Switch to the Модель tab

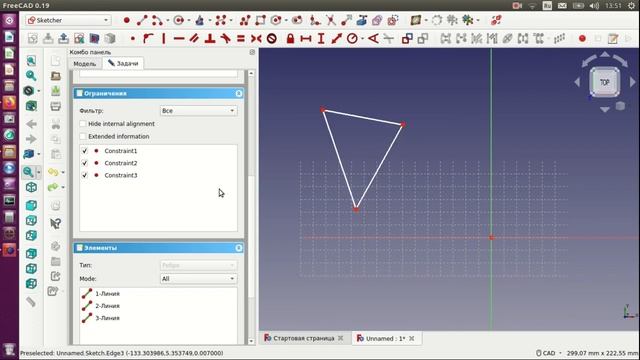(84, 64)
